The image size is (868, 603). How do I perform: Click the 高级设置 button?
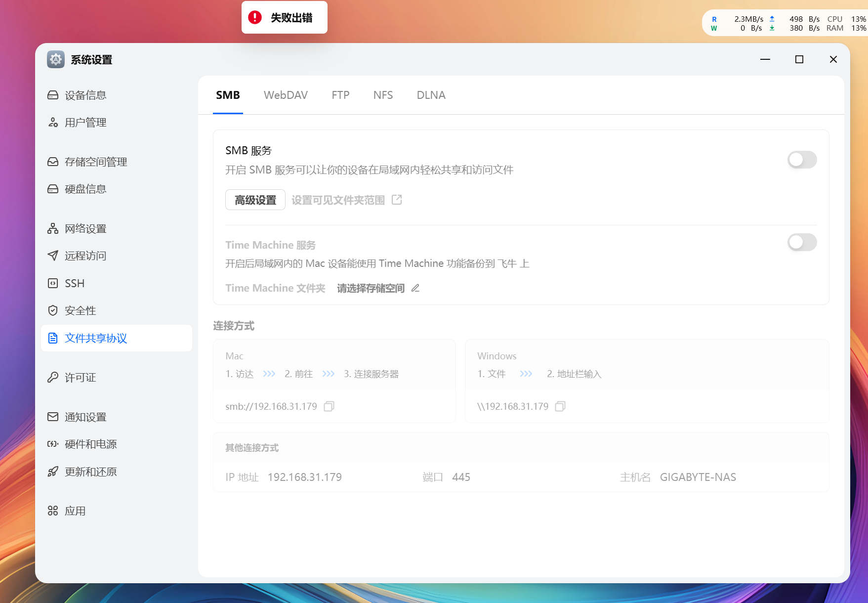(255, 200)
